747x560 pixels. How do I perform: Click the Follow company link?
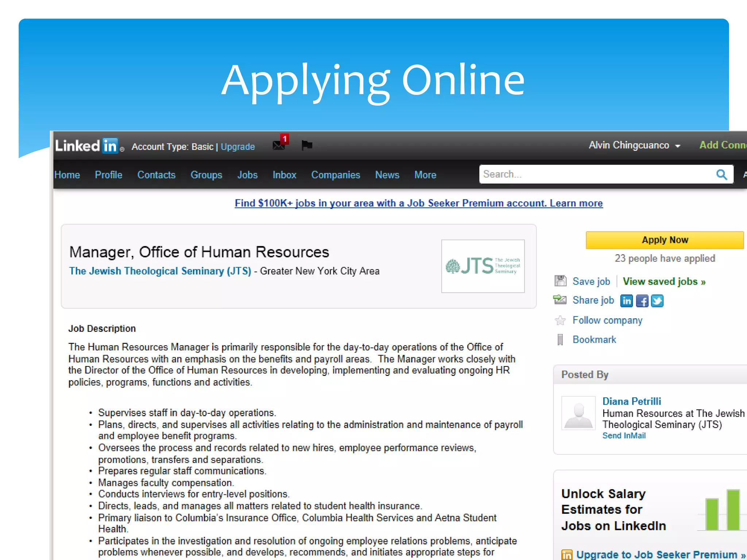click(608, 320)
